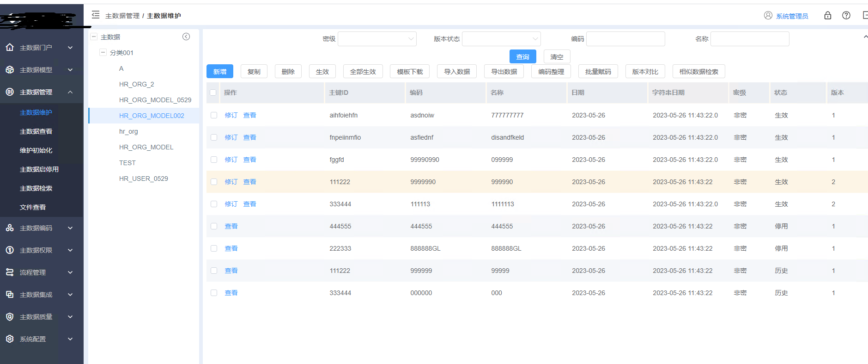This screenshot has width=868, height=364.
Task: Open the 密级 dropdown
Action: pos(377,39)
